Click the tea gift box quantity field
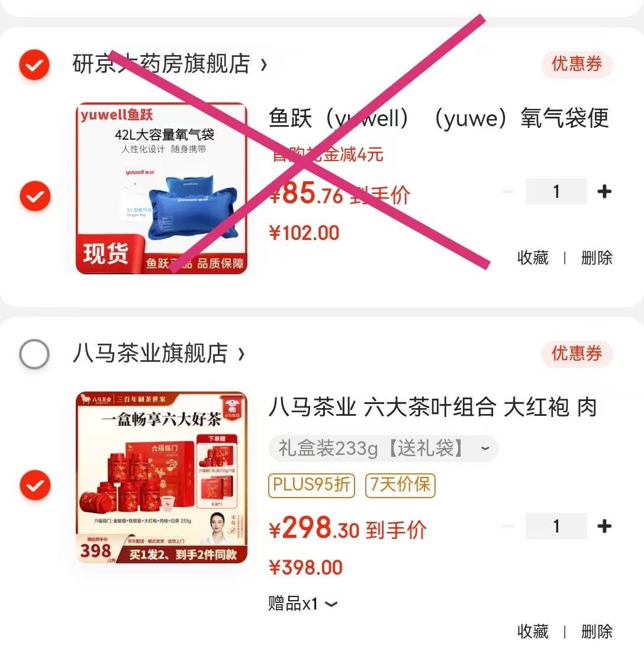Image resolution: width=644 pixels, height=651 pixels. coord(556,526)
